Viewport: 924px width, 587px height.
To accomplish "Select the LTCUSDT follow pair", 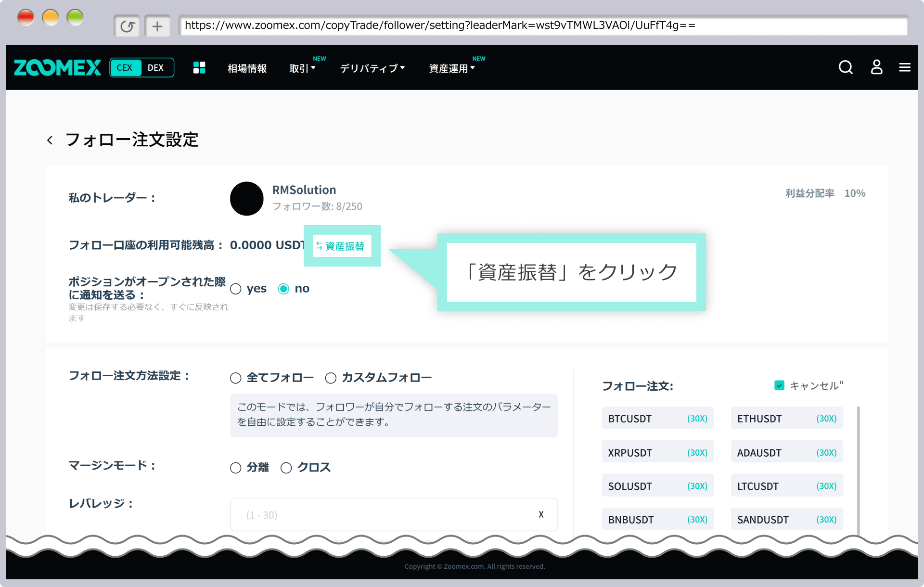I will 787,486.
